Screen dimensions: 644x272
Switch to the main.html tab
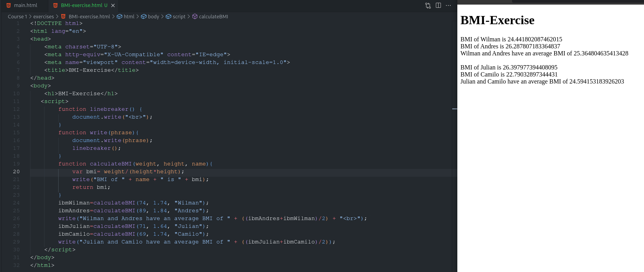pos(25,5)
